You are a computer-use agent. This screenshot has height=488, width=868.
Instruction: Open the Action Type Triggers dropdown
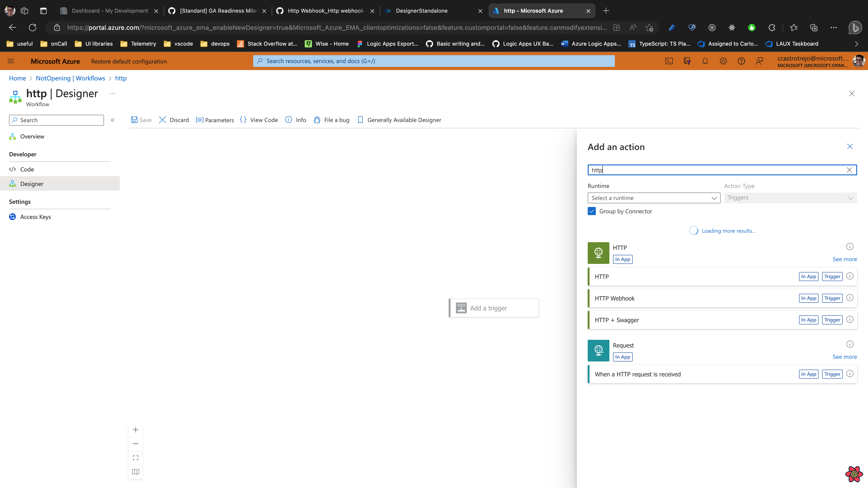(790, 198)
